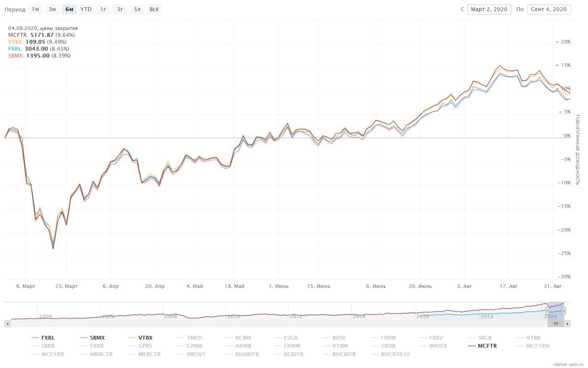Choose the YTD period
Viewport: 588px width, 368px height.
coord(86,9)
